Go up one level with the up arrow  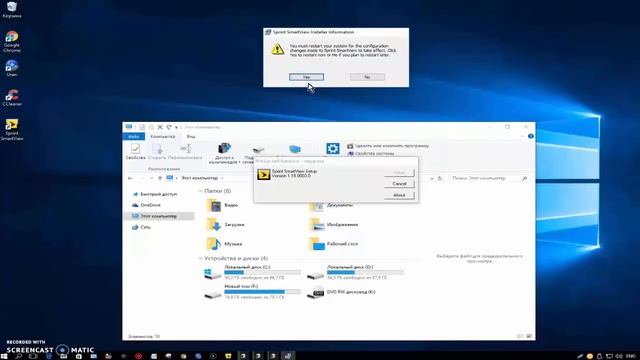point(160,178)
